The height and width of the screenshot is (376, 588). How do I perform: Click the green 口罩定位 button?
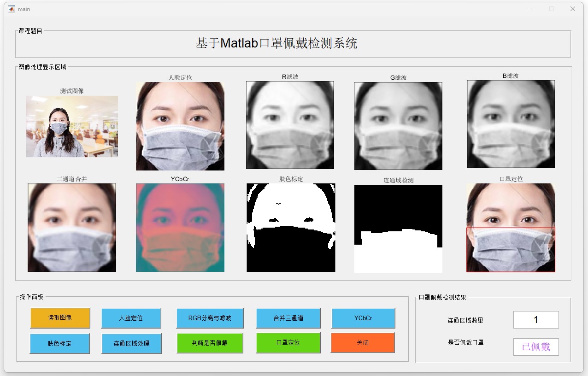tap(288, 343)
